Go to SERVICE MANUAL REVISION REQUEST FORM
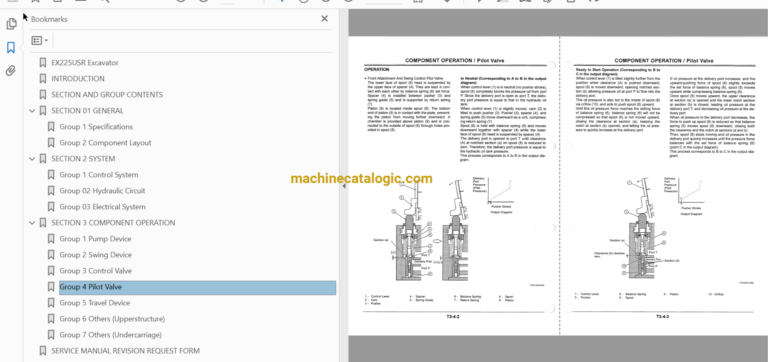The height and width of the screenshot is (362, 768). pos(125,351)
